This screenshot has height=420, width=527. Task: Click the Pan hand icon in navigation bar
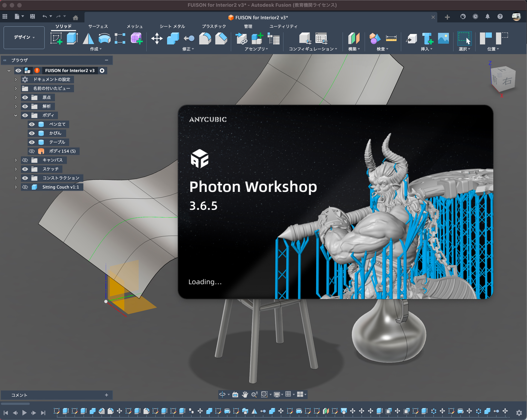click(245, 394)
